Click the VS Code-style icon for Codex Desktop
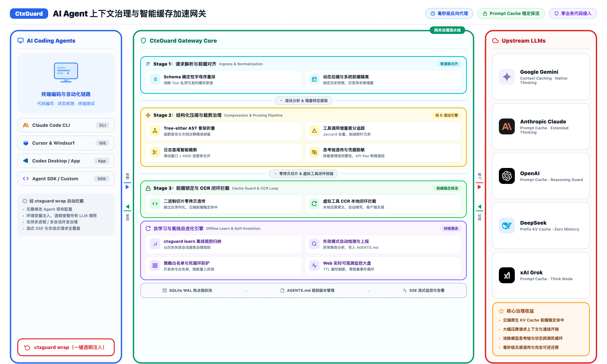607x364 pixels. pos(26,161)
